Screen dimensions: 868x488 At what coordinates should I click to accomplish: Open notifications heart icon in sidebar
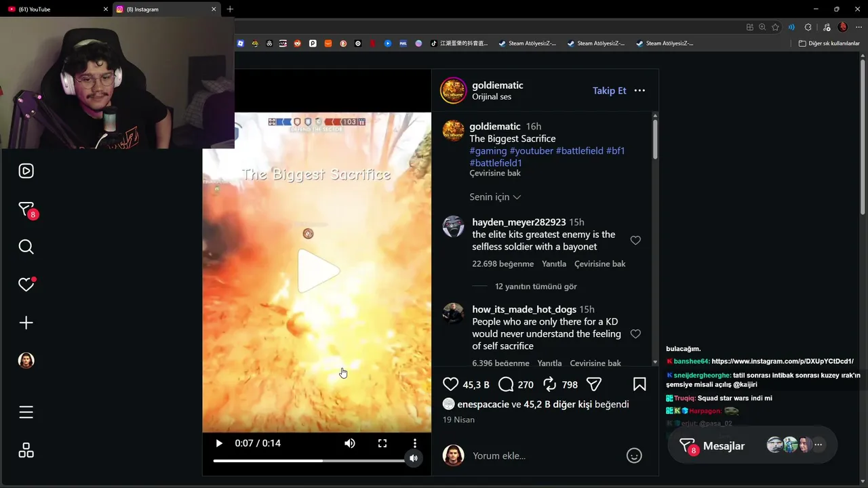pos(26,285)
